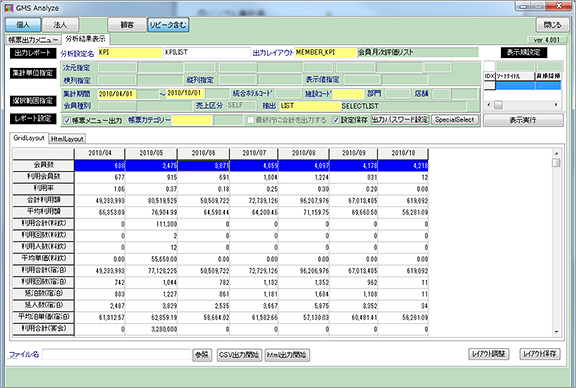Toggle the リピータ含む button
The width and height of the screenshot is (576, 388).
point(168,25)
